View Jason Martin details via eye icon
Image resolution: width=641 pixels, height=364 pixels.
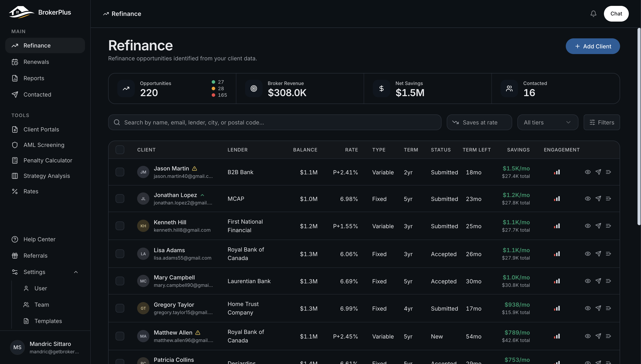[588, 172]
